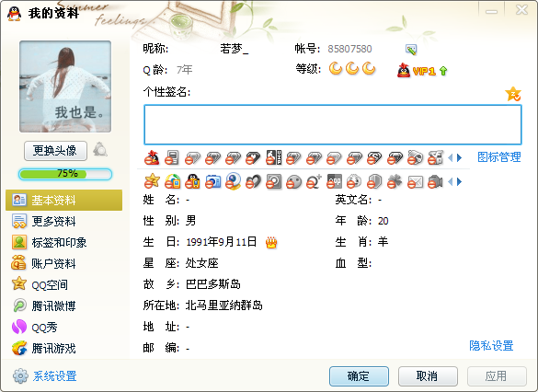Screen dimensions: 538x392
Task: Click the edit profile card icon beside account number
Action: tap(411, 50)
